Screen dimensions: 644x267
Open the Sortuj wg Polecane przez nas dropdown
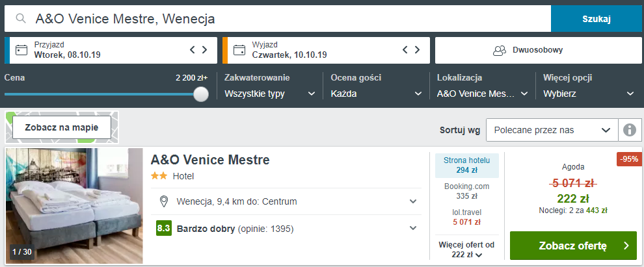click(552, 130)
